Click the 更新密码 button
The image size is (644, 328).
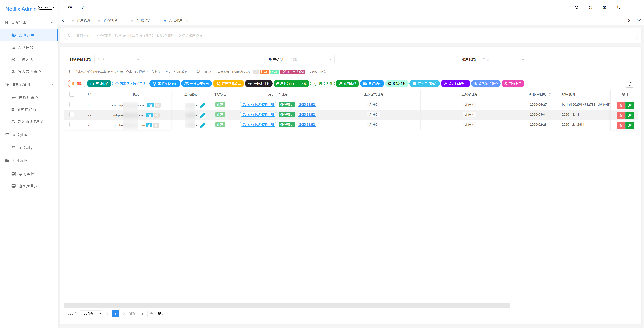tap(99, 84)
